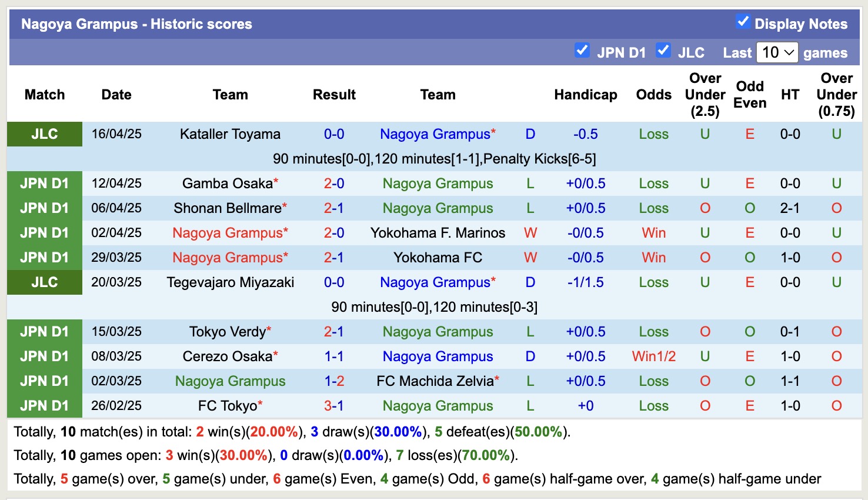
Task: Click the JLC badge for 16/04/25 match
Action: 45,134
